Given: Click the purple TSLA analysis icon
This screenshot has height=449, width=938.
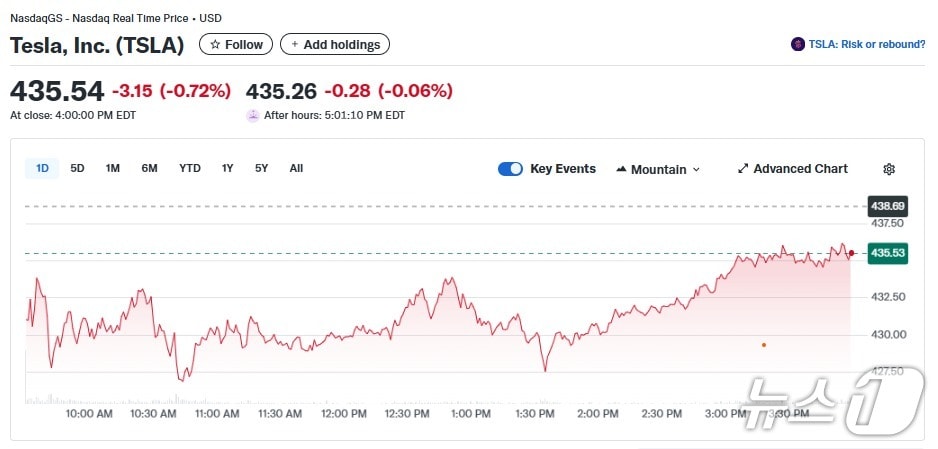Looking at the screenshot, I should coord(797,44).
